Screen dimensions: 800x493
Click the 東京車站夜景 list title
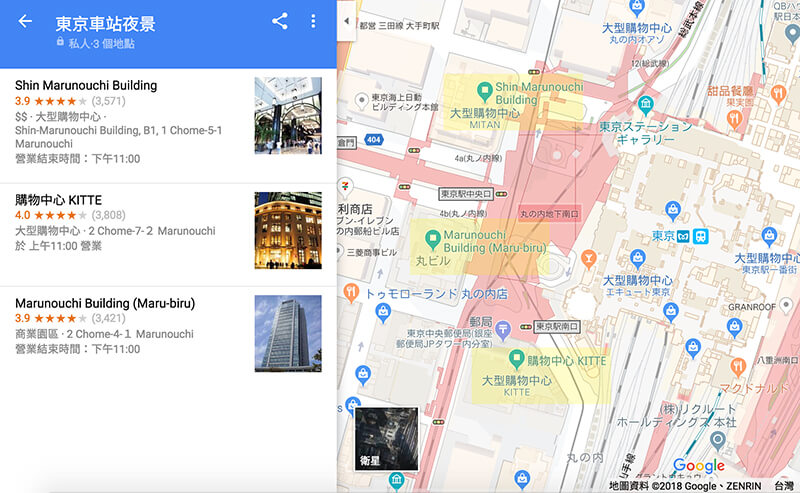tap(105, 23)
